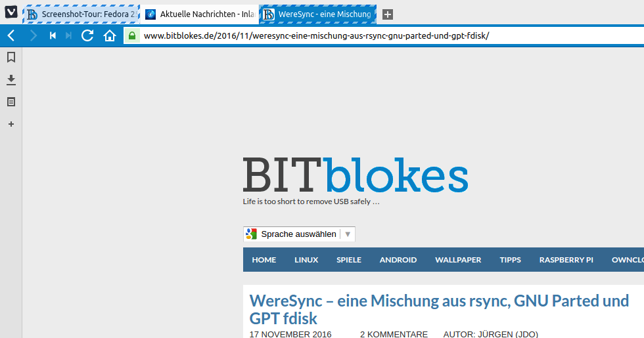The height and width of the screenshot is (338, 644).
Task: Go forward to the next page
Action: click(x=34, y=35)
